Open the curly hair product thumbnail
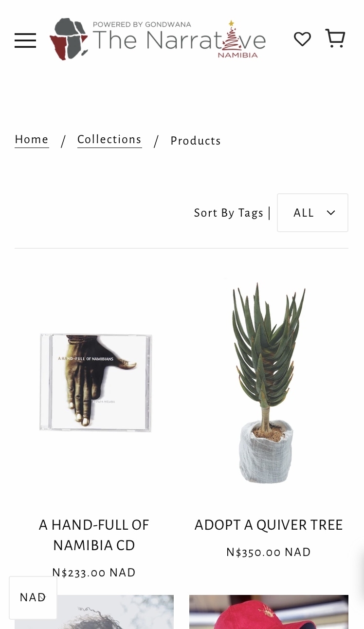The height and width of the screenshot is (629, 364). [94, 612]
